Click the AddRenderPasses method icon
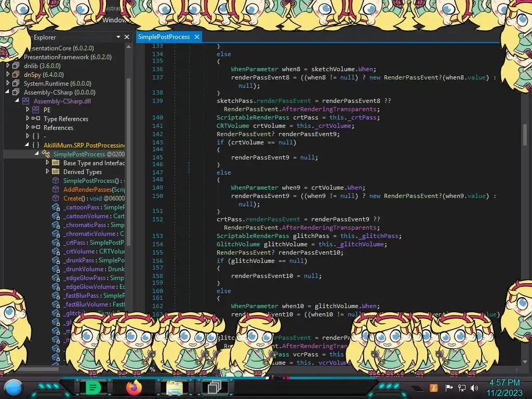 pos(56,189)
